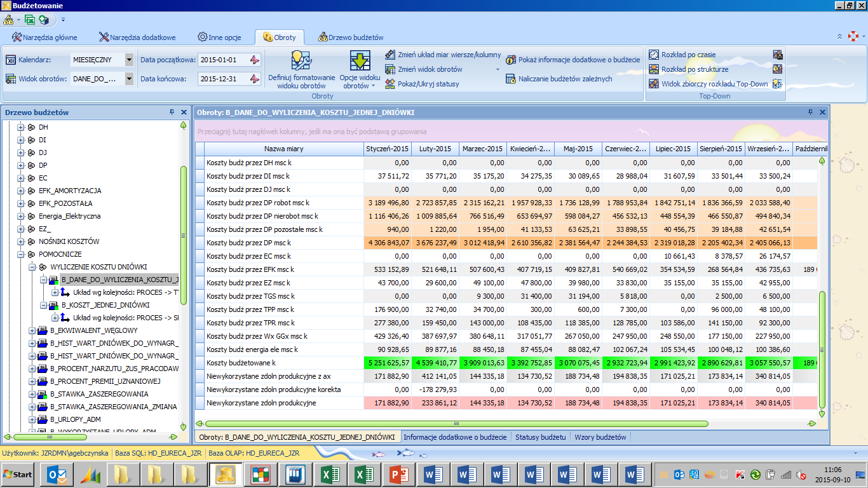The image size is (868, 488).
Task: Click the grid horizontal scrollbar thumb
Action: coord(457,423)
